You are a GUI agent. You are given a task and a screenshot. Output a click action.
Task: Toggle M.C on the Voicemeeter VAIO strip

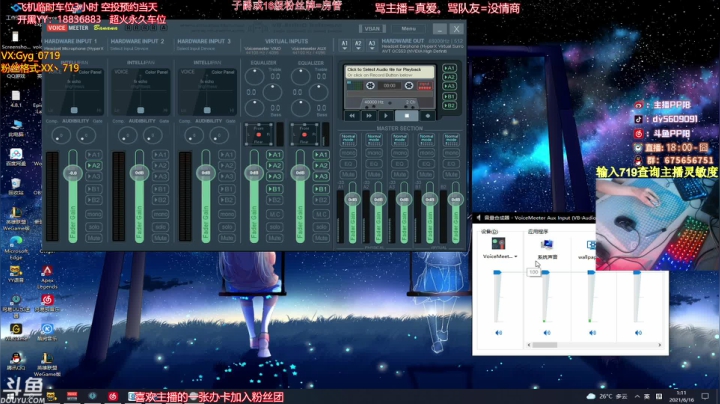click(x=275, y=214)
